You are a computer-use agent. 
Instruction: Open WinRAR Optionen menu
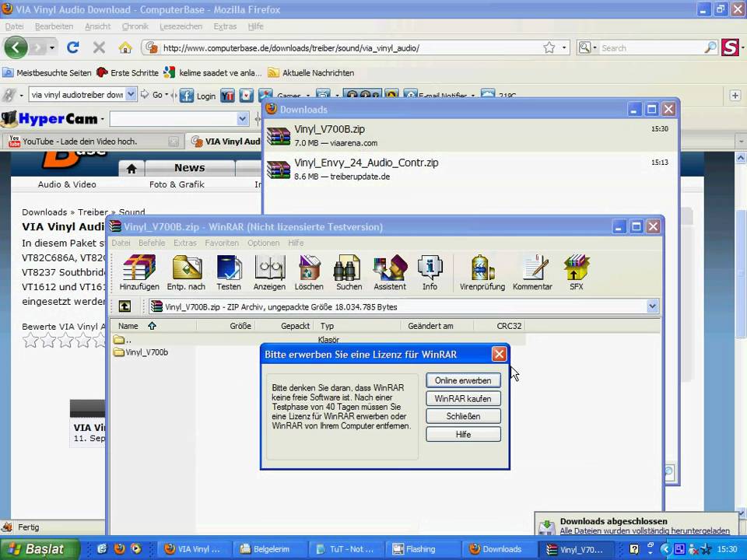(x=263, y=243)
